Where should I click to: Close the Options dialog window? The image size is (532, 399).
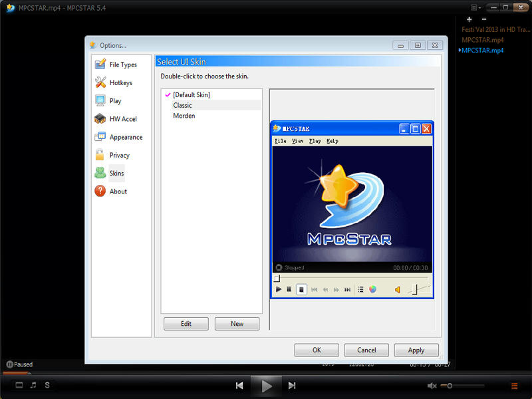tap(435, 45)
